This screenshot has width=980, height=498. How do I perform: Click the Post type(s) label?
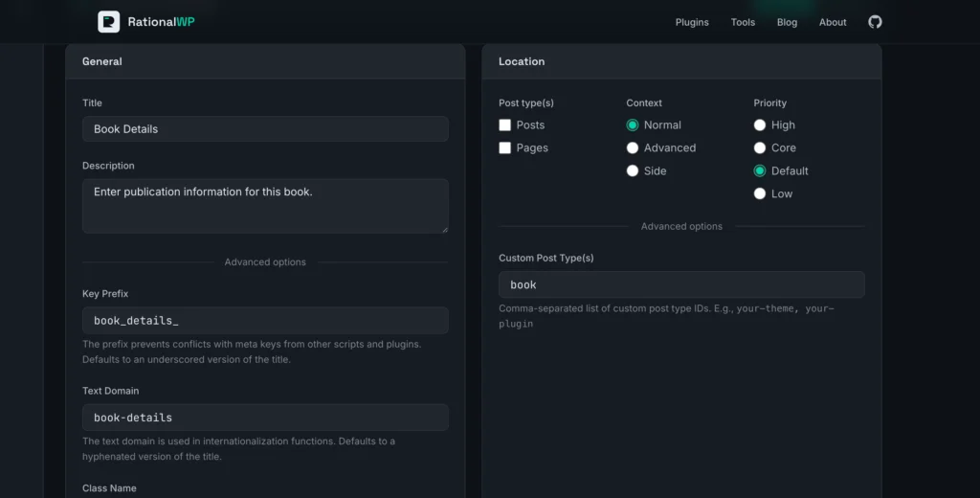(x=526, y=102)
